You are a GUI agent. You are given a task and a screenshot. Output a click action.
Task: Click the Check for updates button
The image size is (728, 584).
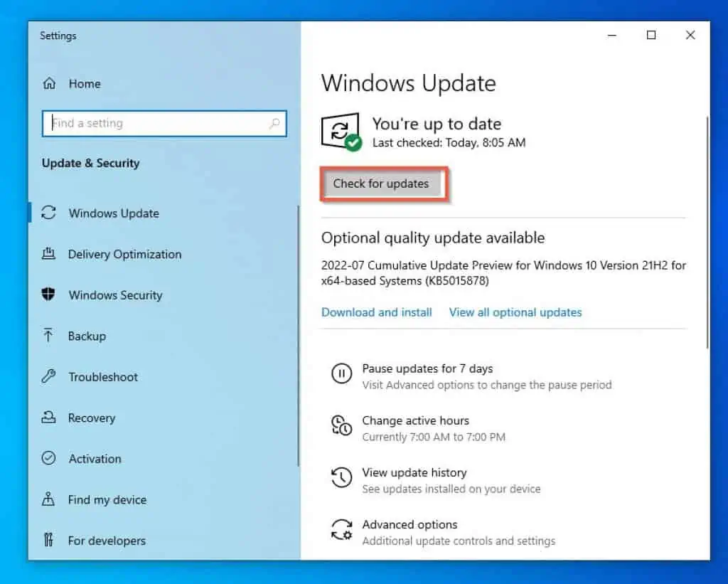point(381,184)
